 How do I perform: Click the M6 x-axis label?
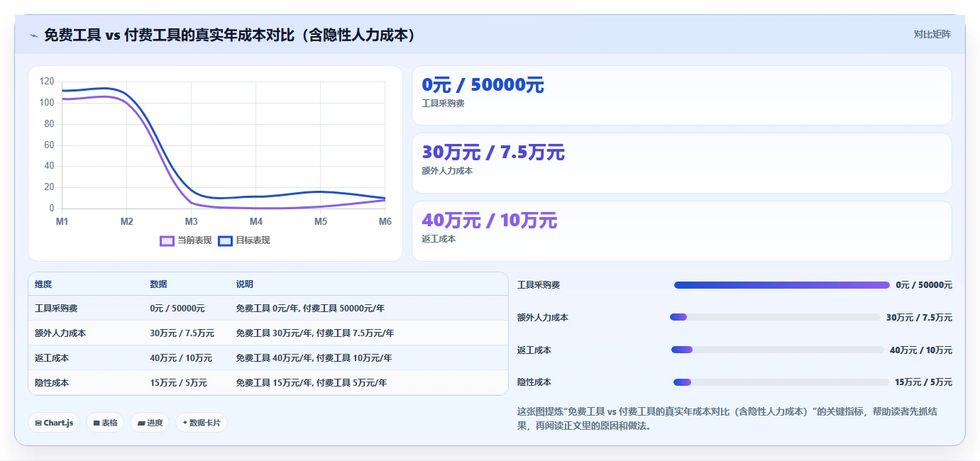pos(385,222)
